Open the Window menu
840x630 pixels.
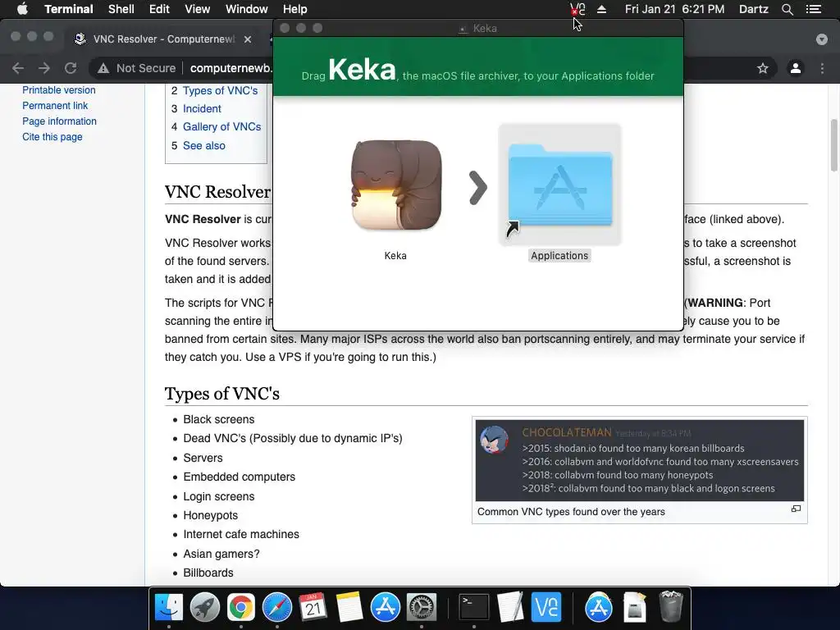(x=246, y=9)
